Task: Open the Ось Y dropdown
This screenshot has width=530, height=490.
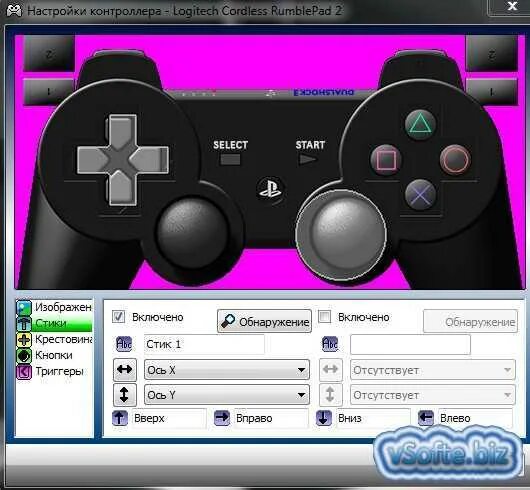Action: 227,395
